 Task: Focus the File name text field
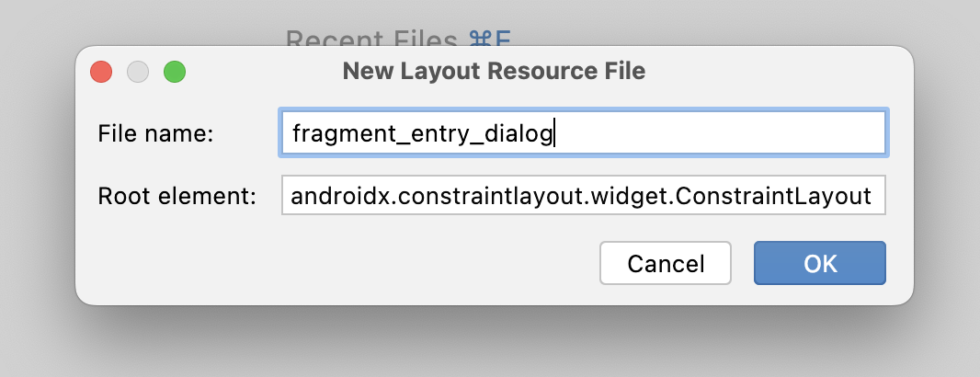pyautogui.click(x=583, y=133)
